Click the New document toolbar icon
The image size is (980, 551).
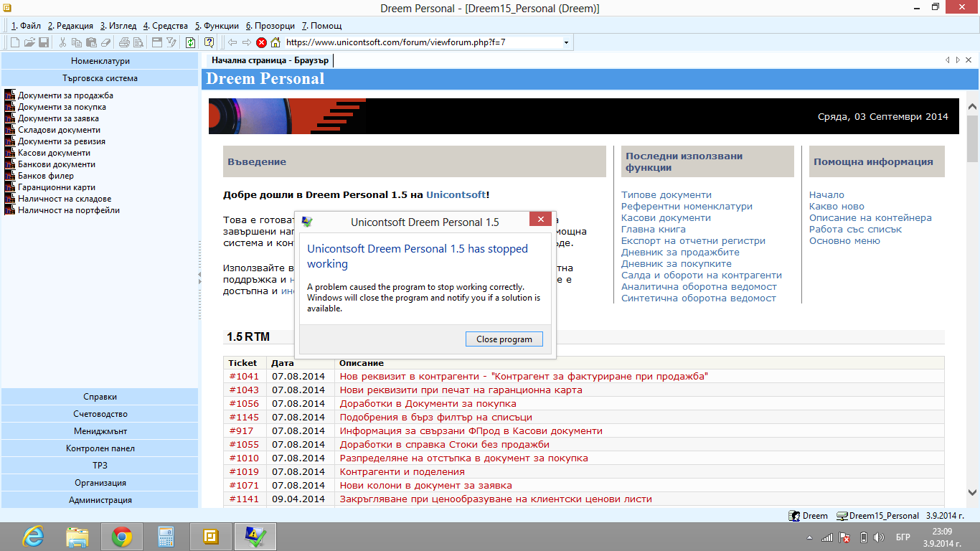[x=15, y=42]
